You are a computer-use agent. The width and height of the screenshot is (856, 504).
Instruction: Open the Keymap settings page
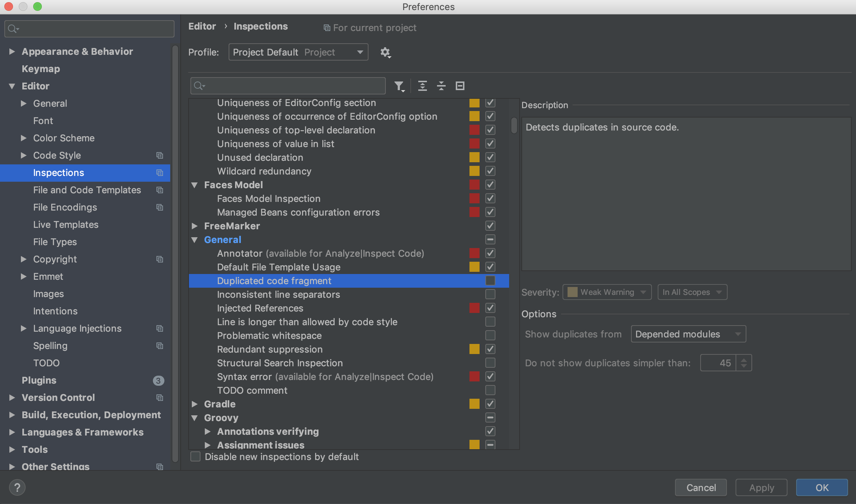41,69
